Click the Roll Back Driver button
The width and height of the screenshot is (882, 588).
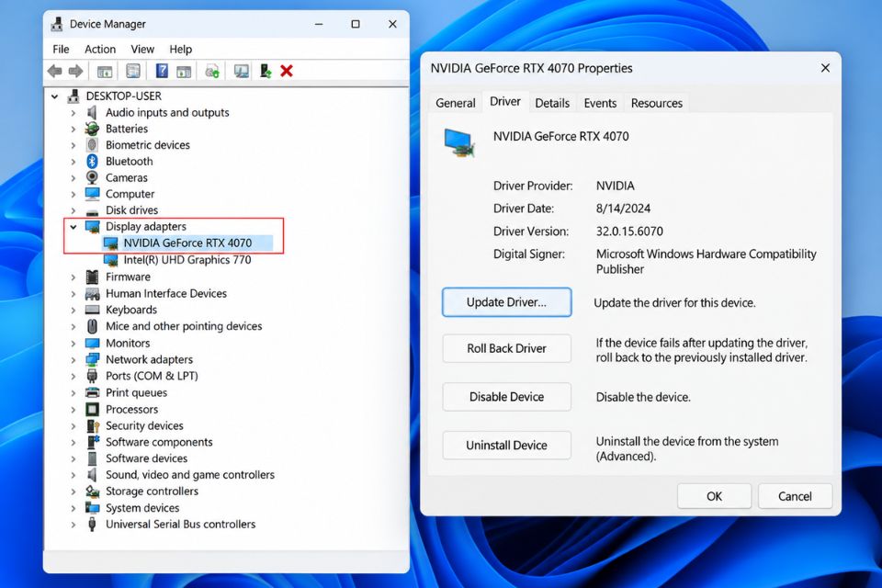(506, 348)
